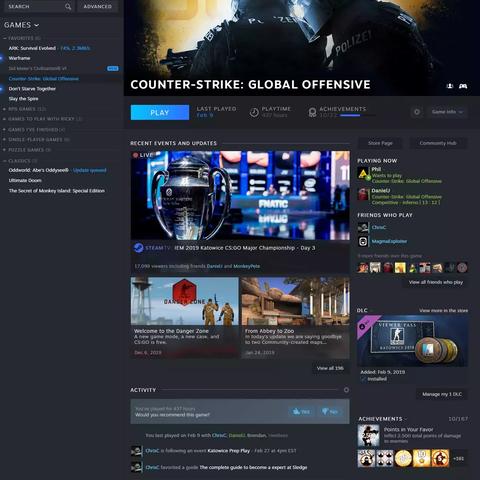The width and height of the screenshot is (480, 480).
Task: Open the Game Info dropdown
Action: coord(447,112)
